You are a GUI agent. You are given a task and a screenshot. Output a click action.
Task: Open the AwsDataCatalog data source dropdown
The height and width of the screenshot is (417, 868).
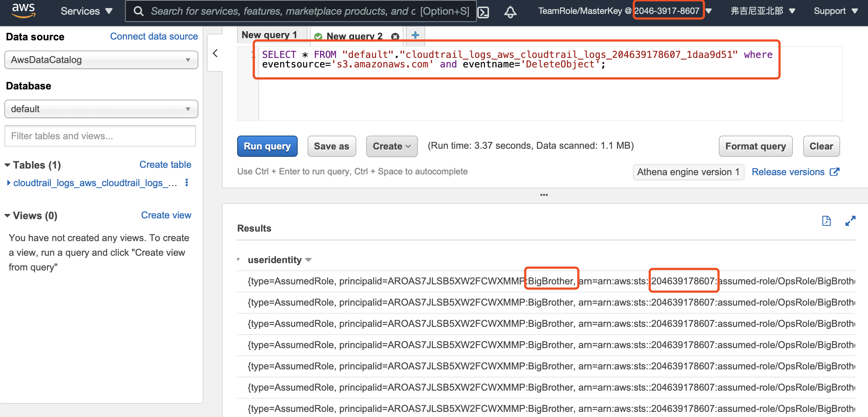click(x=101, y=60)
